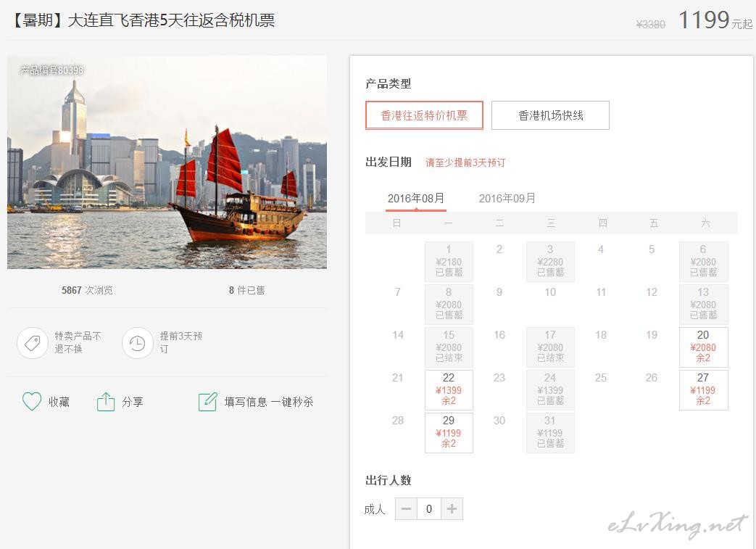Click the price tag icon for non-refundable notice
This screenshot has height=549, width=756.
[x=33, y=343]
